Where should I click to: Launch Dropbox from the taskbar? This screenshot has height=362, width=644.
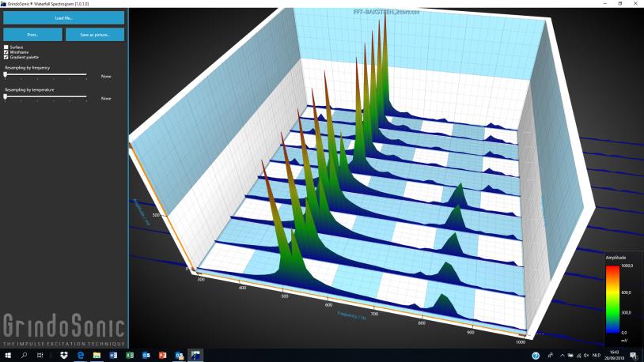point(63,356)
